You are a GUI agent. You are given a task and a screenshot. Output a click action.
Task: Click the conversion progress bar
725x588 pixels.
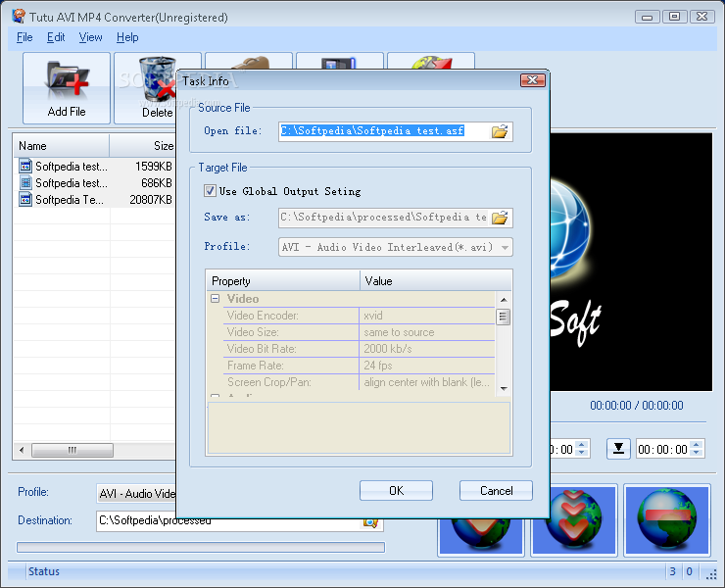coord(201,547)
